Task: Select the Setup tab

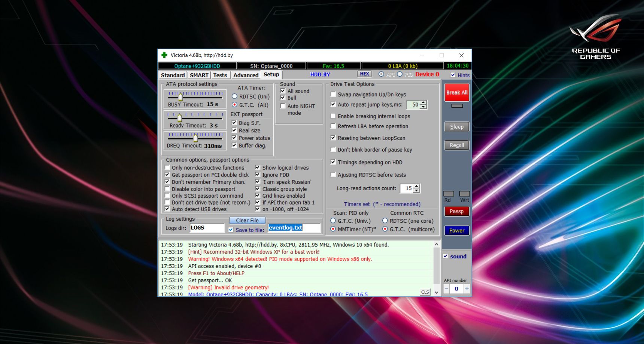Action: (x=271, y=74)
